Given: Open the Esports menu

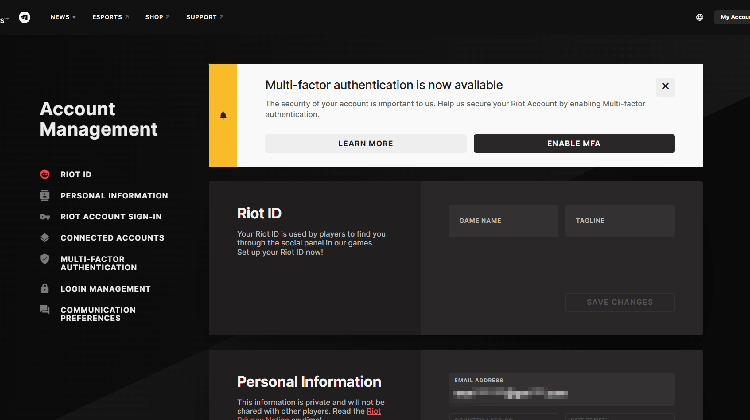Looking at the screenshot, I should point(110,17).
